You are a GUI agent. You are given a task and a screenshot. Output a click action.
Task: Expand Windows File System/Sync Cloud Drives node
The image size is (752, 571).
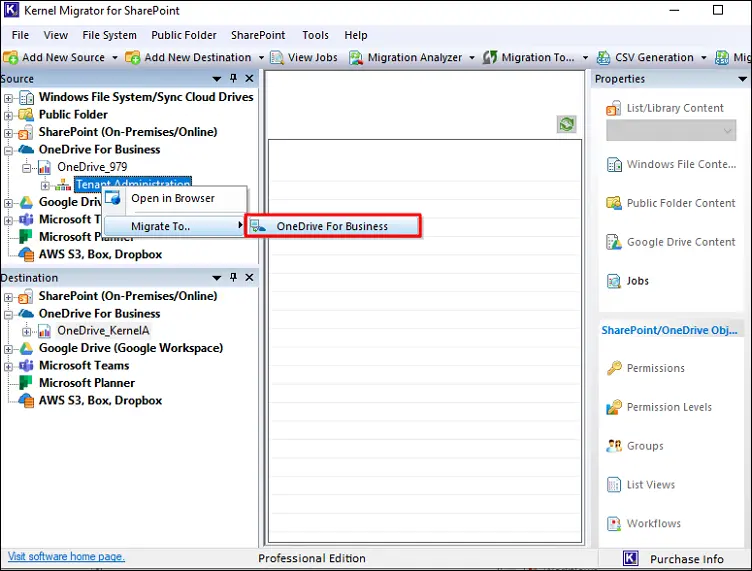click(8, 98)
